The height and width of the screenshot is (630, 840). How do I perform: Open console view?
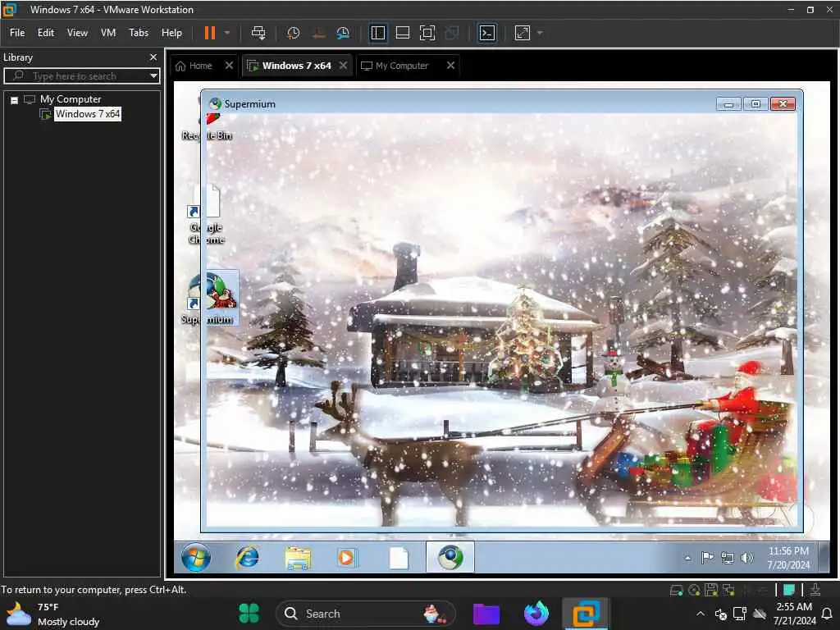(x=486, y=33)
